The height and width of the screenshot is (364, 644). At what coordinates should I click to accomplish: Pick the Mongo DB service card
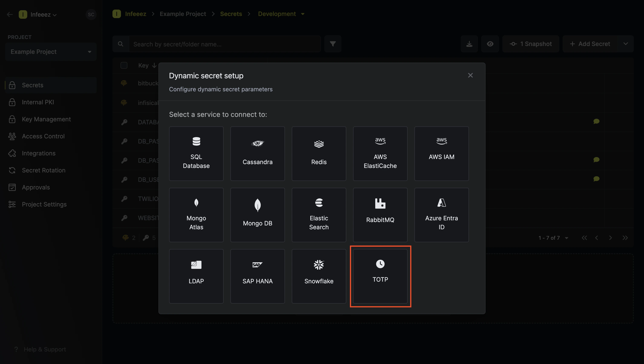[257, 215]
